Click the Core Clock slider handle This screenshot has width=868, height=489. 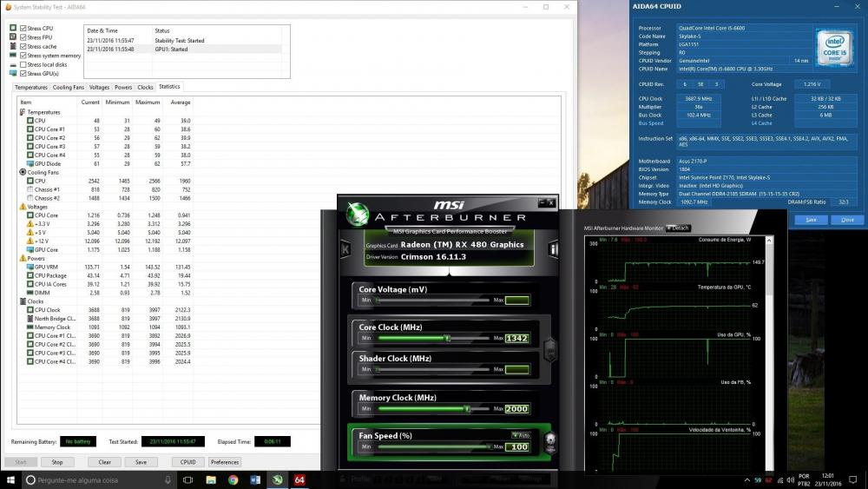(x=447, y=338)
